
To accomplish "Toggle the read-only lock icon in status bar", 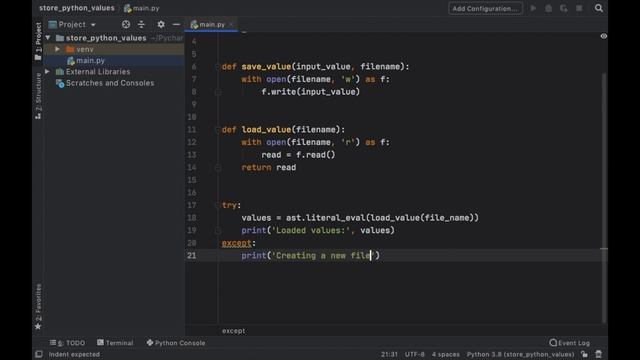I will click(x=584, y=354).
